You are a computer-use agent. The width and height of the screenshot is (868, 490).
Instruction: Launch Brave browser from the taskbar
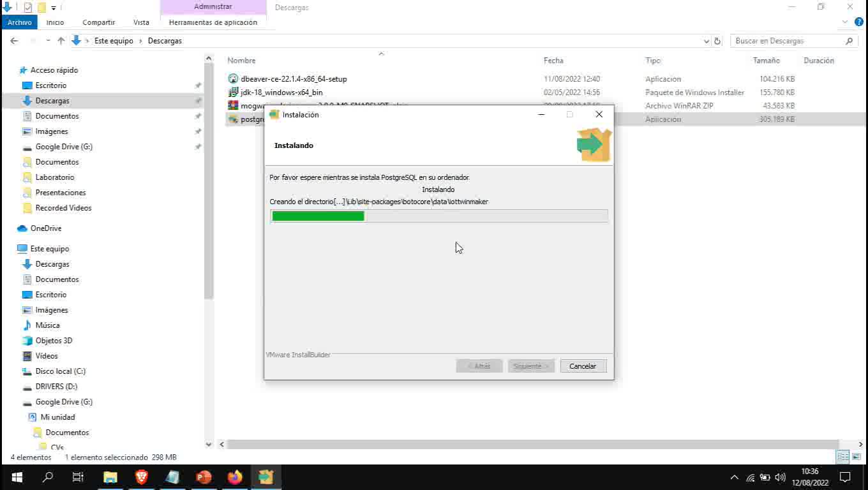(x=141, y=477)
